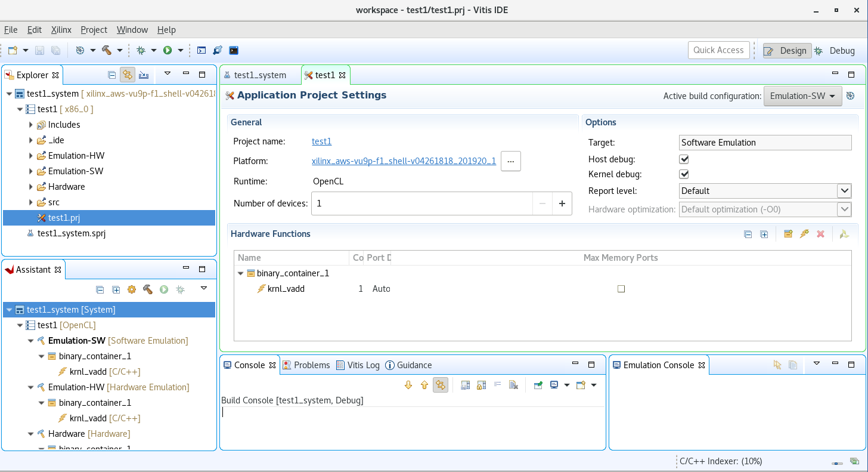
Task: Click the test1 project name link
Action: click(321, 141)
